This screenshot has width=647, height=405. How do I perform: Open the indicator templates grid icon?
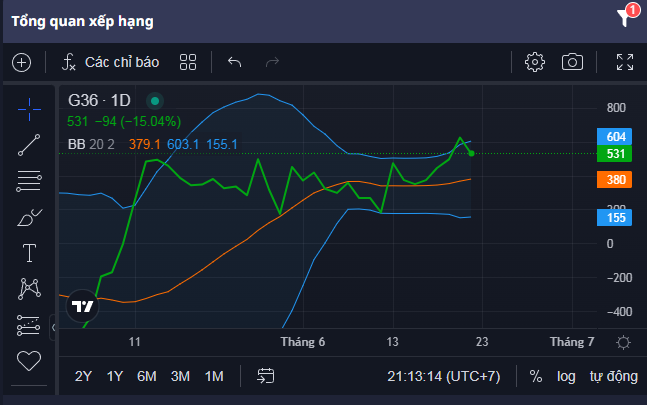[x=188, y=62]
